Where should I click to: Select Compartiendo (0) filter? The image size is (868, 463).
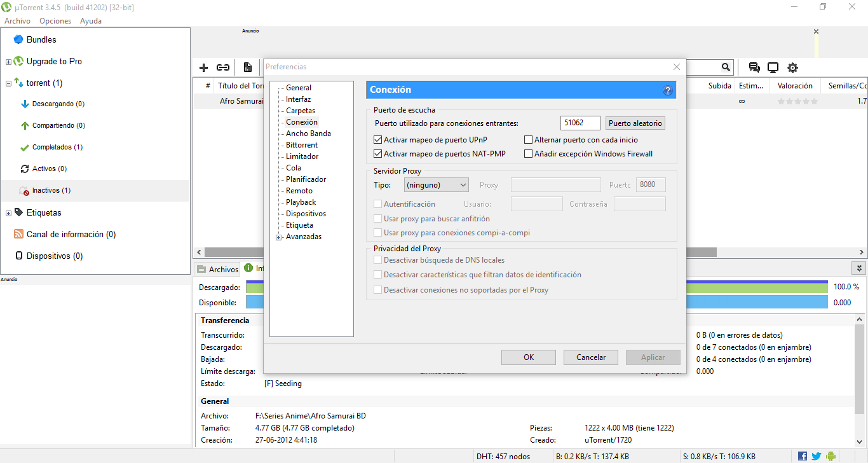tap(58, 125)
